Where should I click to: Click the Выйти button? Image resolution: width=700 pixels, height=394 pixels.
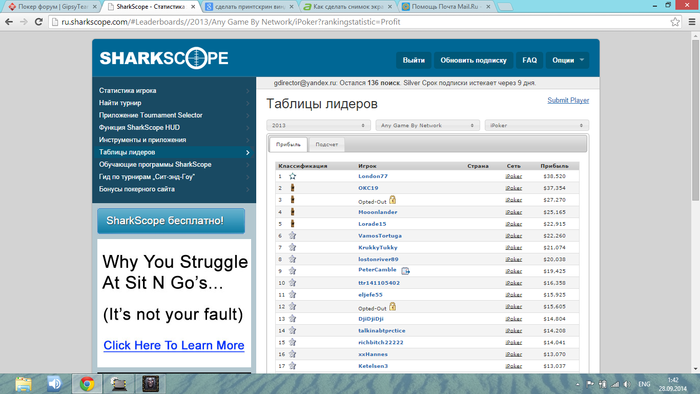pyautogui.click(x=414, y=60)
